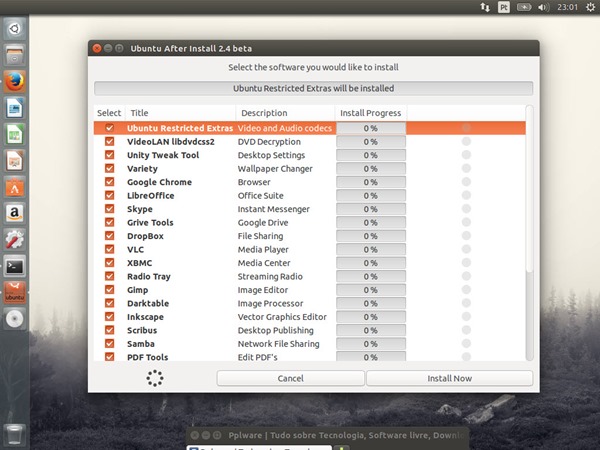600x450 pixels.
Task: Uncheck Inkscape checkbox
Action: pos(109,316)
